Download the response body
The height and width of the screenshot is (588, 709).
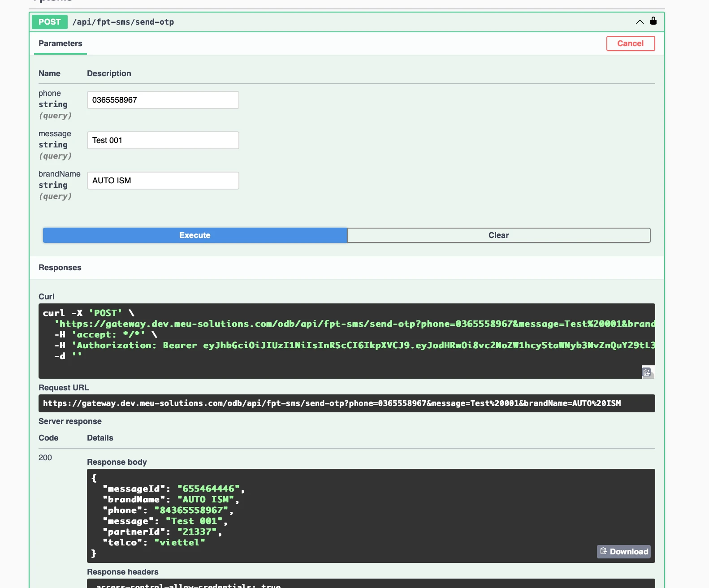pyautogui.click(x=624, y=552)
